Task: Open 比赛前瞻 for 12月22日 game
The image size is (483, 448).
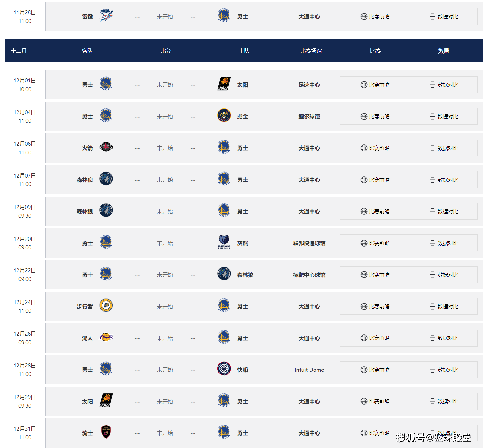Action: [374, 275]
